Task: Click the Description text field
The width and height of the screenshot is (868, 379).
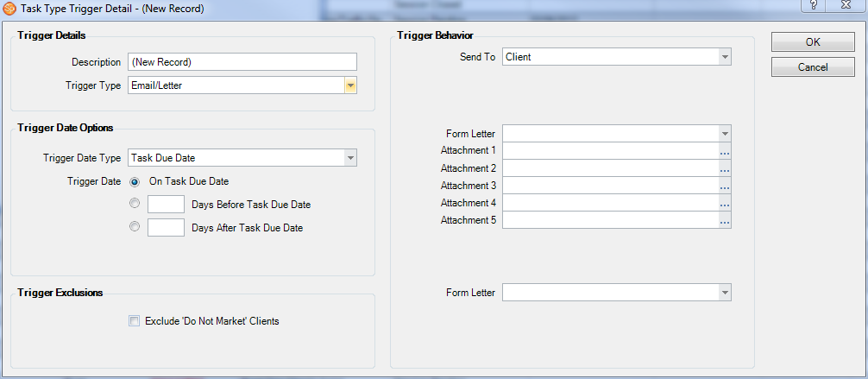Action: 242,62
